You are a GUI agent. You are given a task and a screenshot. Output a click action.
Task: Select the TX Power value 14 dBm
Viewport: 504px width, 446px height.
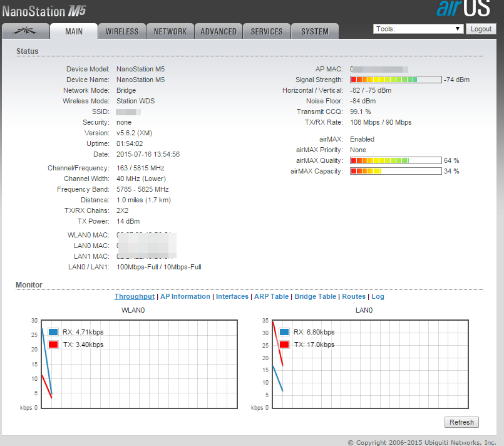pyautogui.click(x=128, y=221)
